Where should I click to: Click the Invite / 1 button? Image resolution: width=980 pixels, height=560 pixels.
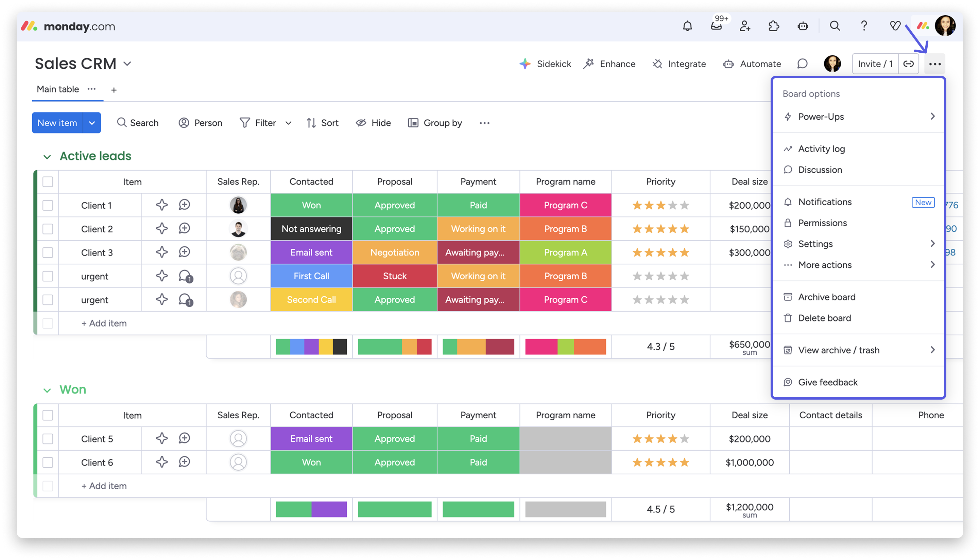click(x=875, y=64)
